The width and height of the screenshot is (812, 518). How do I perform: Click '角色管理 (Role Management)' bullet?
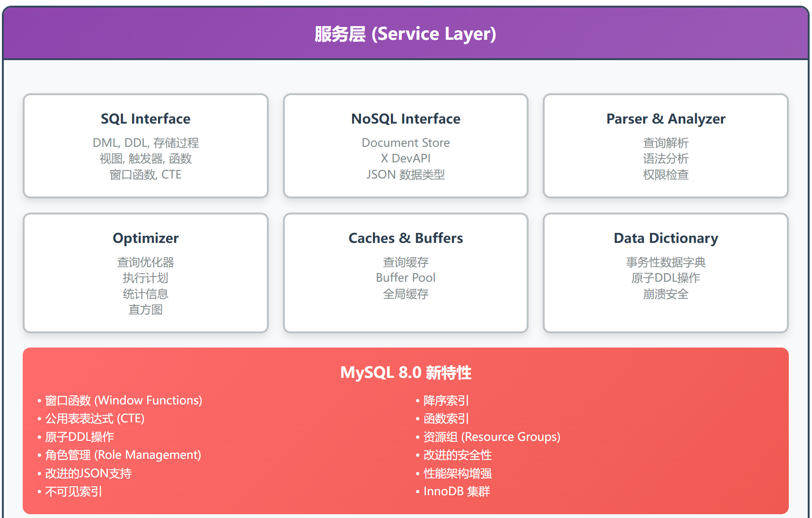click(119, 455)
